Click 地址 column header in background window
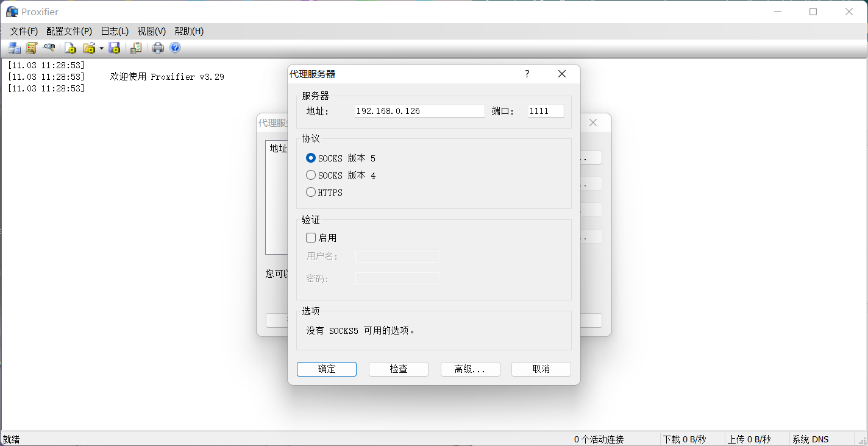 278,148
